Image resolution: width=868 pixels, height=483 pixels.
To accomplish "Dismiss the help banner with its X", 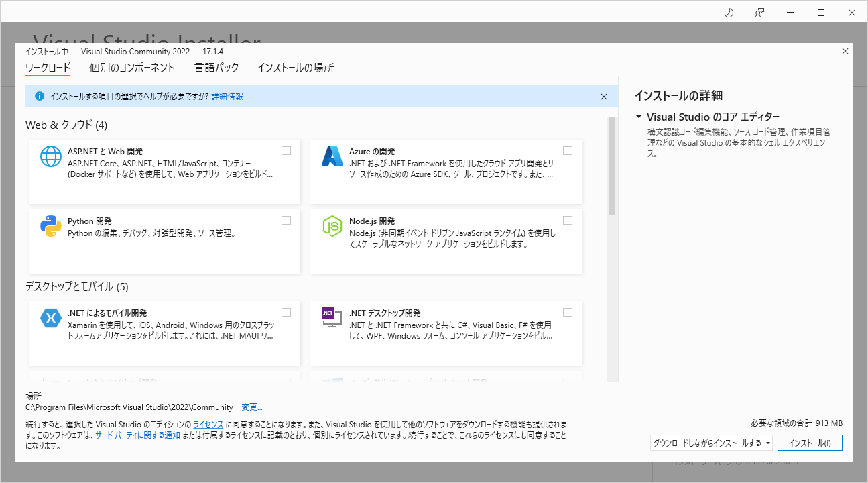I will (x=604, y=96).
